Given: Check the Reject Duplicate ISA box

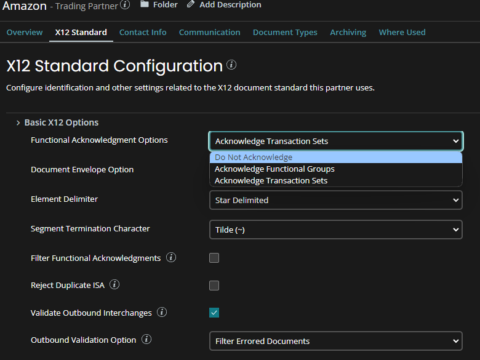Looking at the screenshot, I should pos(214,286).
